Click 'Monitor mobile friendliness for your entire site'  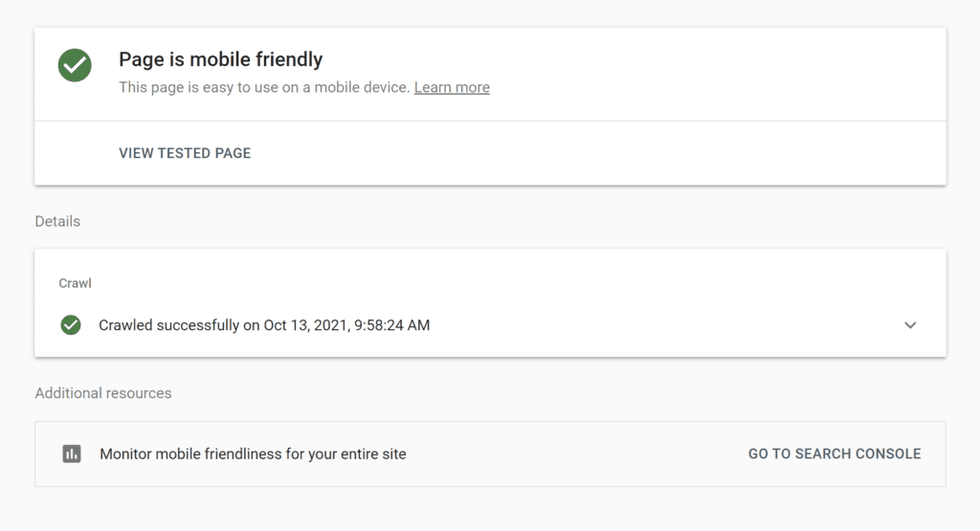[253, 454]
